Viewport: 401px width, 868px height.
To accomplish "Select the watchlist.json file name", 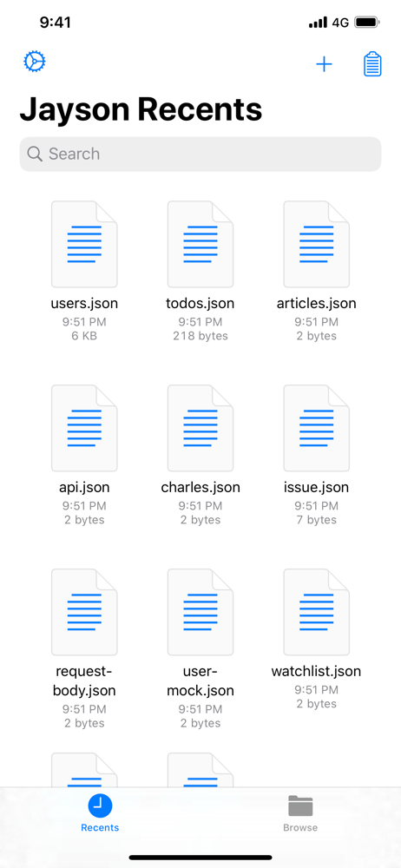I will [x=316, y=672].
